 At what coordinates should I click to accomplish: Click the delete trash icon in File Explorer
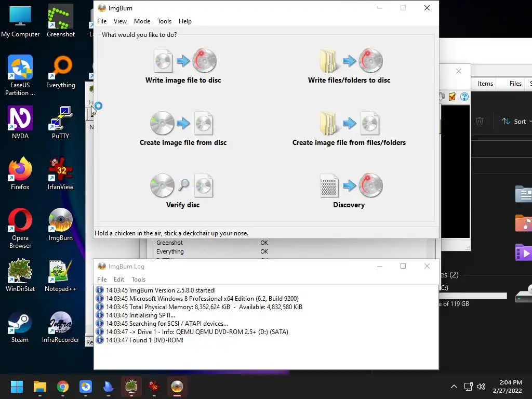[480, 121]
